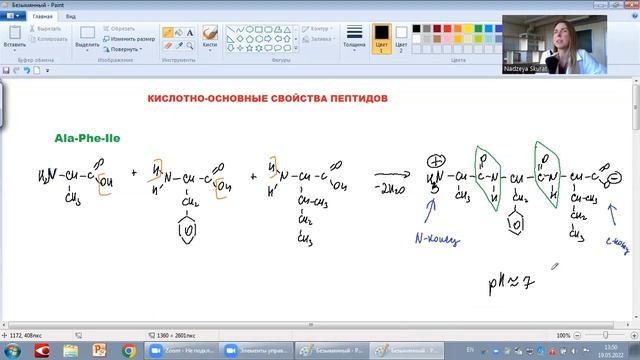Viewport: 640px width, 360px height.
Task: Open PowerPoint from the taskbar
Action: (99, 351)
